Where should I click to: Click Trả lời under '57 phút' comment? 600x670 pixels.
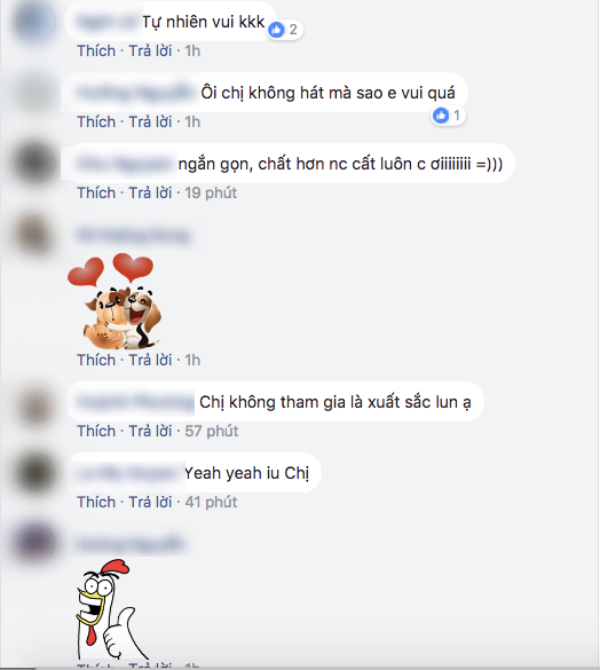tap(150, 431)
